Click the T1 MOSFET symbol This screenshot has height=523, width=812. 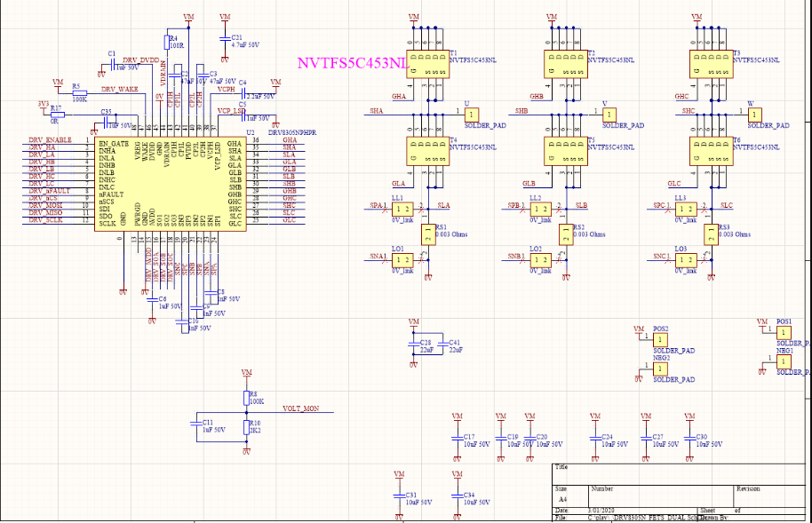click(427, 64)
